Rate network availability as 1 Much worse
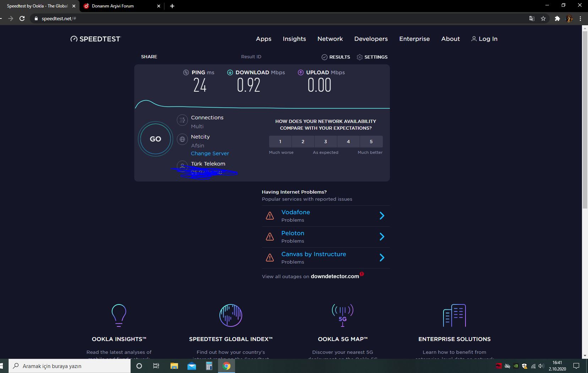Screen dimensions: 588x373 tap(280, 141)
